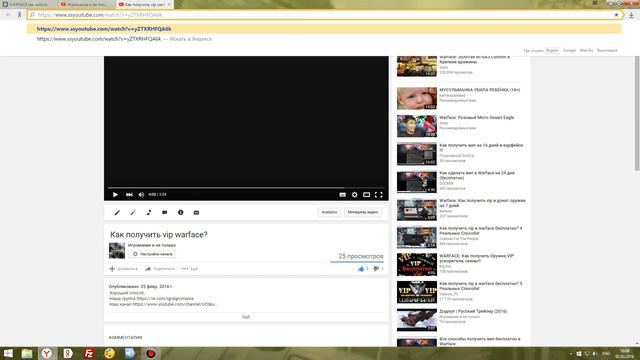Open Менеджер видео button
640x360 pixels.
[x=363, y=212]
